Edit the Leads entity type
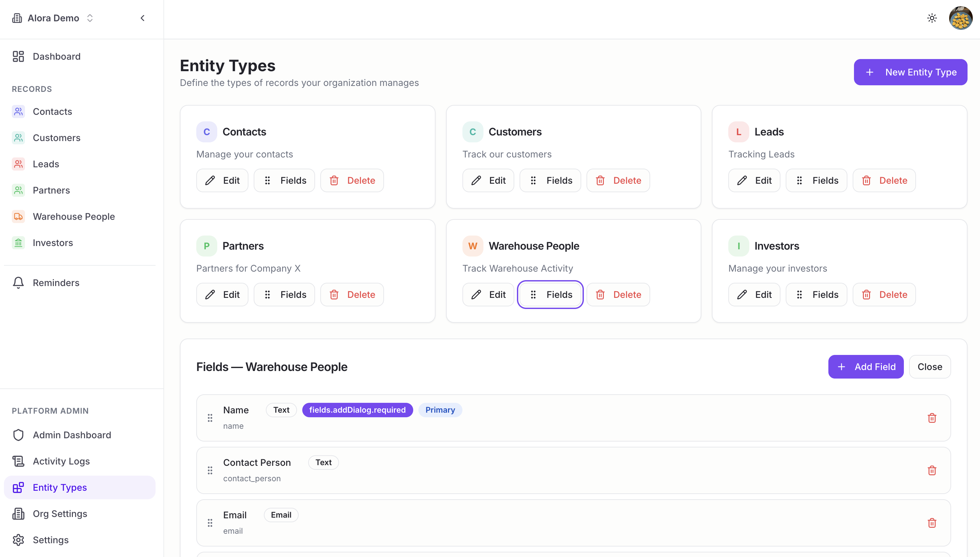The width and height of the screenshot is (980, 557). [754, 180]
